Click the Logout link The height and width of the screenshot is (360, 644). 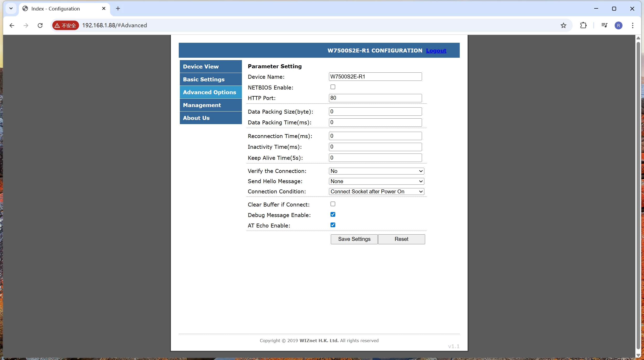coord(436,51)
